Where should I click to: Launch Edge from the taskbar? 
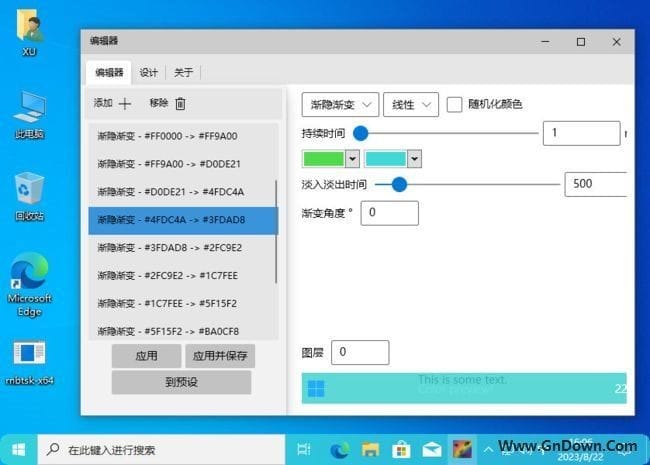340,450
